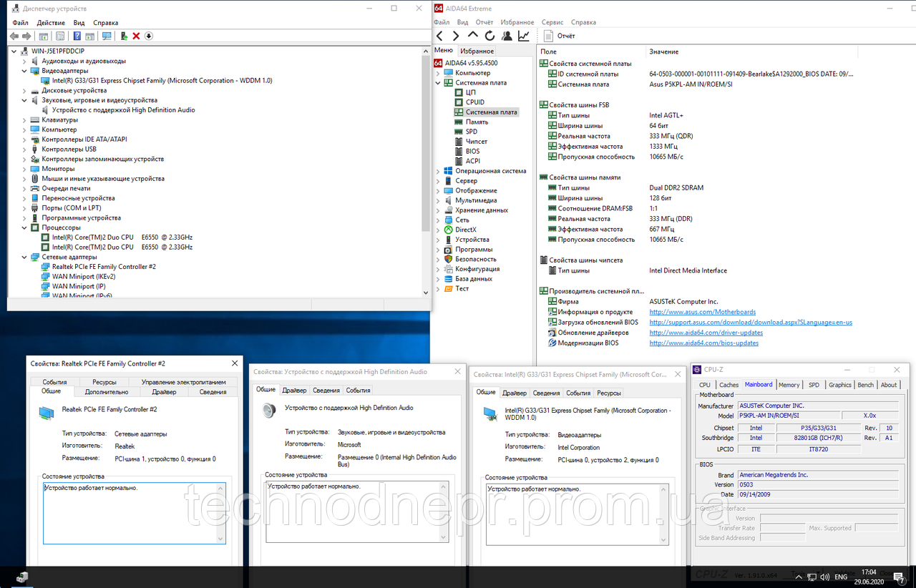Image resolution: width=916 pixels, height=588 pixels.
Task: Click the back arrow in Device Manager toolbar
Action: tap(14, 36)
